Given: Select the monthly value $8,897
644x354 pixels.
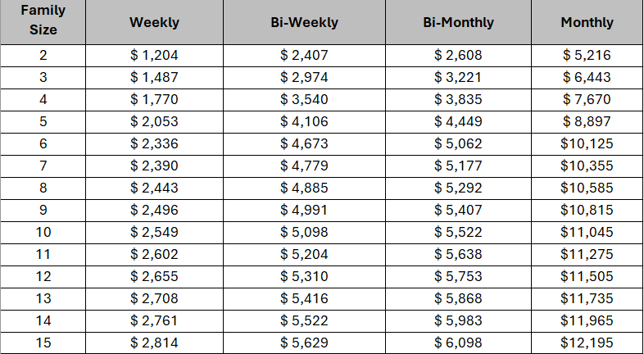Looking at the screenshot, I should coord(587,120).
